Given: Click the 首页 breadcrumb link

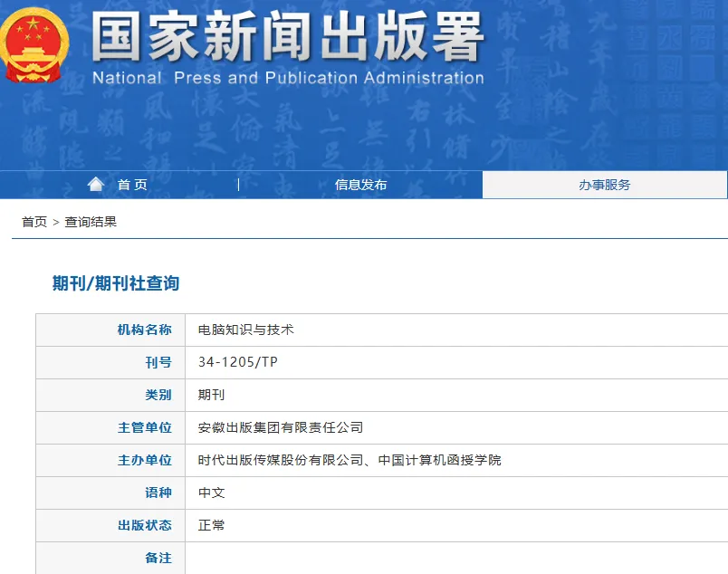Looking at the screenshot, I should 33,220.
